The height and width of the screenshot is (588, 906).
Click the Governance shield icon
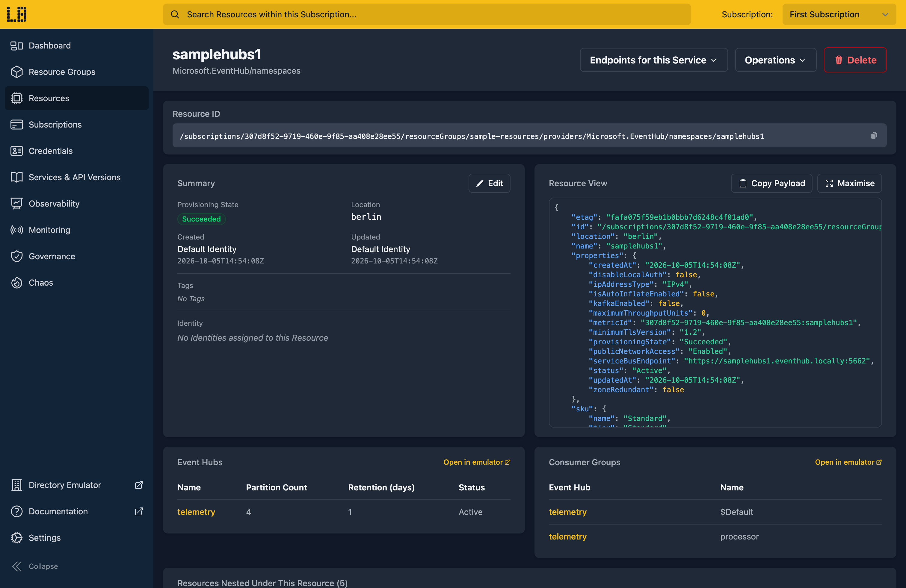16,256
